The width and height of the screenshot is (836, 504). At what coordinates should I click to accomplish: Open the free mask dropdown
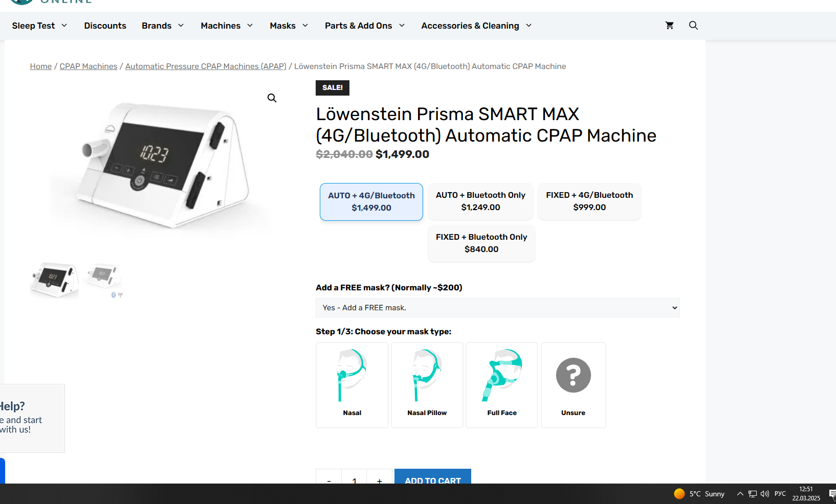point(498,308)
